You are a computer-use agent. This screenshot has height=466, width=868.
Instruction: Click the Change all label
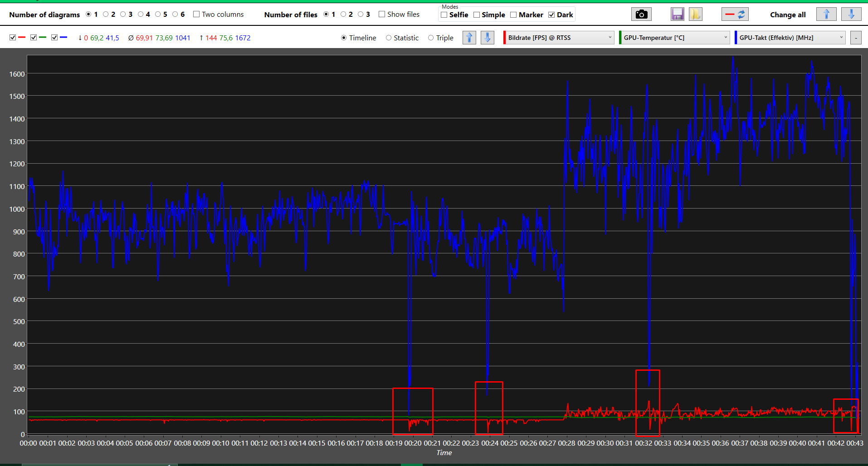point(788,15)
